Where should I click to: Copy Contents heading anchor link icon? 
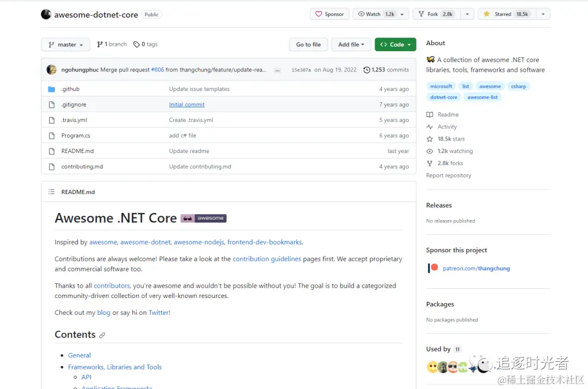coord(102,336)
